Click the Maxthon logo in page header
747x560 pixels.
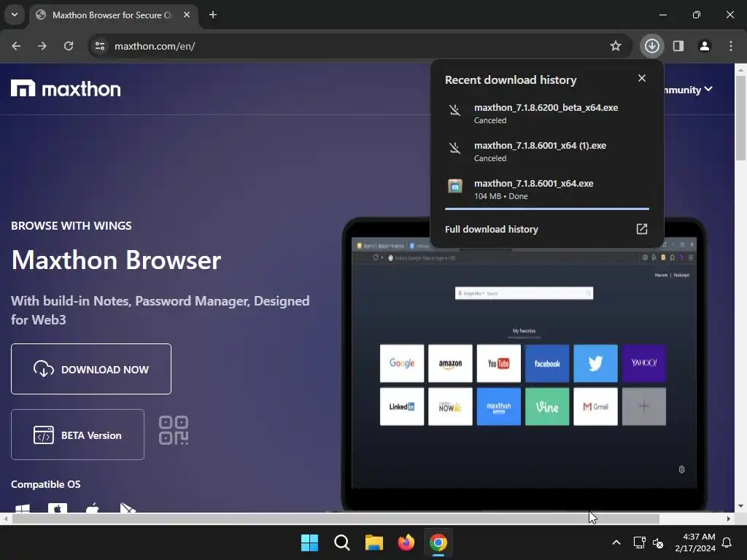click(x=66, y=88)
